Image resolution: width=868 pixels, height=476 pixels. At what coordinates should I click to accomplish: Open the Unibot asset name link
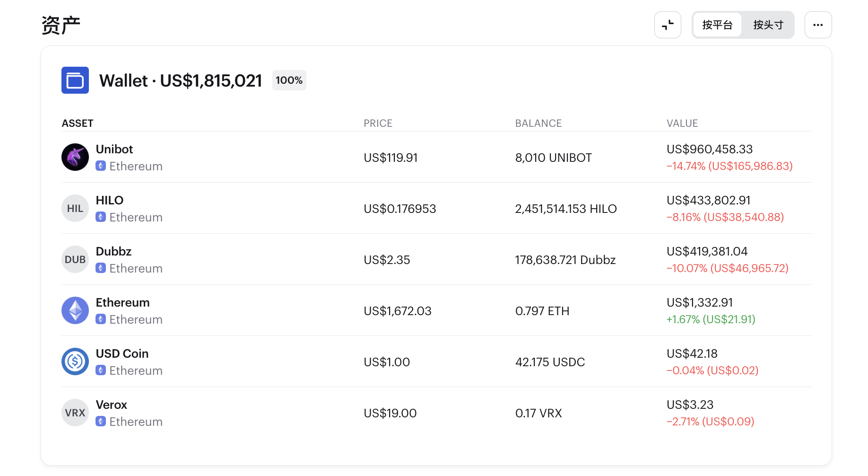(114, 150)
